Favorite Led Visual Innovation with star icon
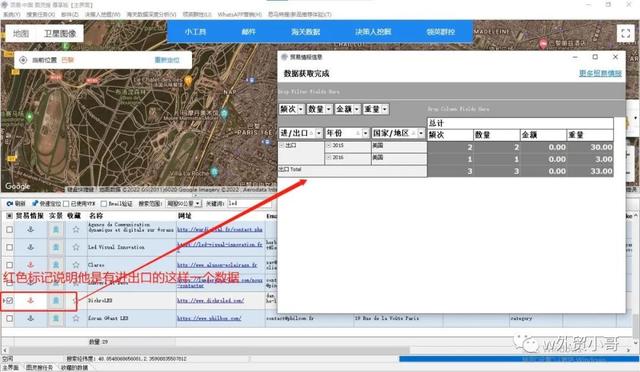Viewport: 640px width, 372px height. click(x=76, y=247)
